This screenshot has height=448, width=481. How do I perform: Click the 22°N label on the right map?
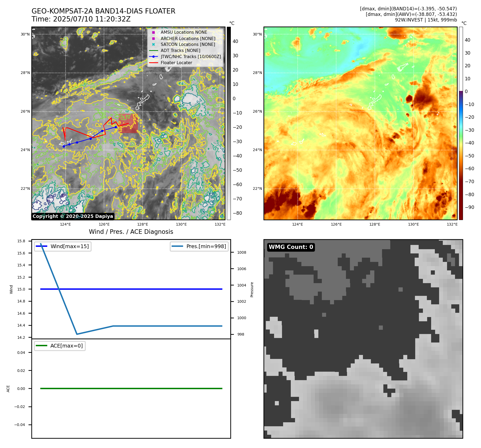click(257, 188)
